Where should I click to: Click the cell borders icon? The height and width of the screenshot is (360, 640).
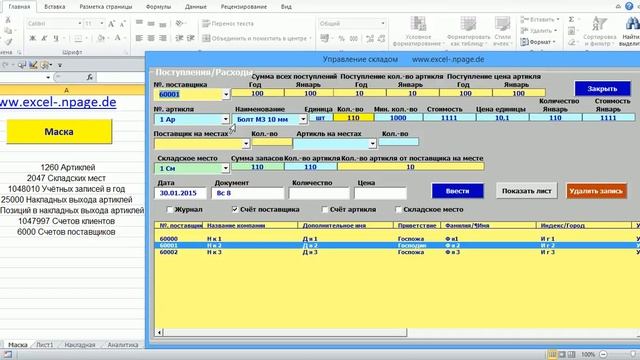(78, 38)
